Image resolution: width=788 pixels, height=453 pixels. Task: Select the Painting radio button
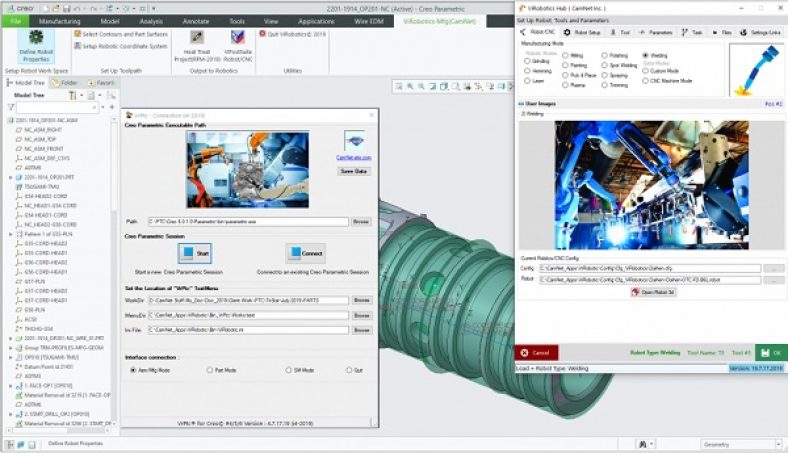[565, 65]
